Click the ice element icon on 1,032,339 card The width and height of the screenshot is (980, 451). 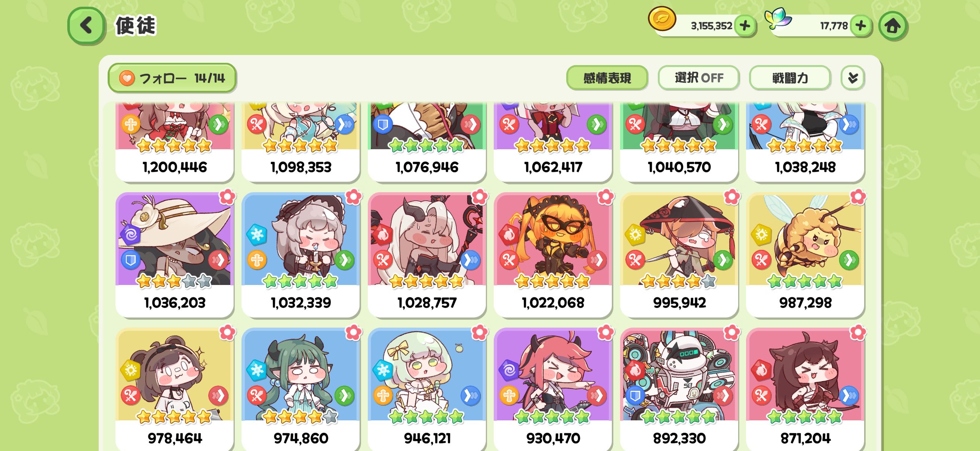pyautogui.click(x=257, y=234)
